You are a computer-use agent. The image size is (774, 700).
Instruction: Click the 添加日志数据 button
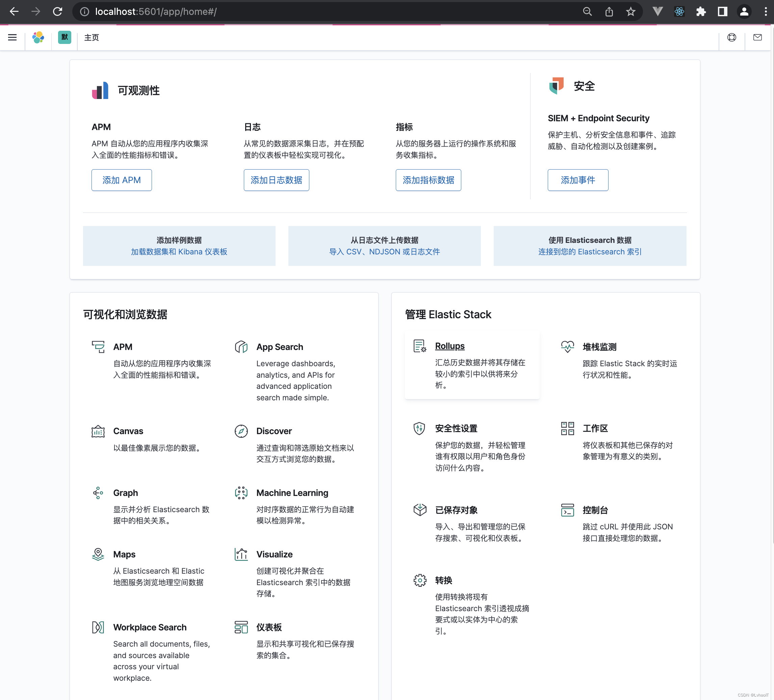point(277,180)
